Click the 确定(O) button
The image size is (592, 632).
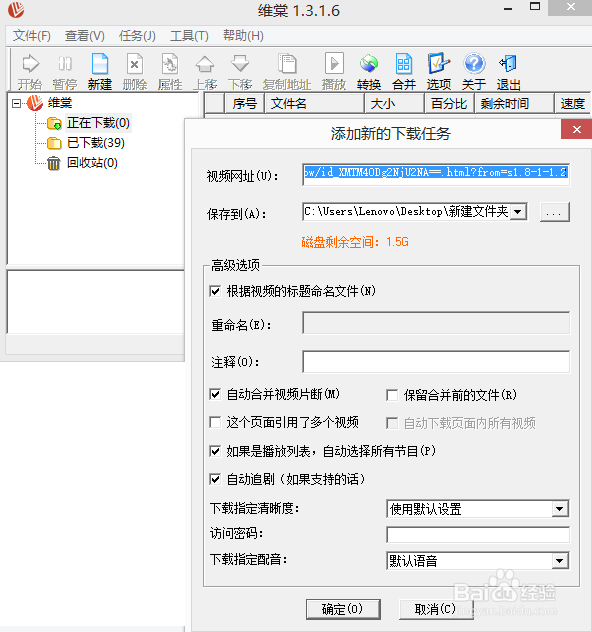coord(343,609)
